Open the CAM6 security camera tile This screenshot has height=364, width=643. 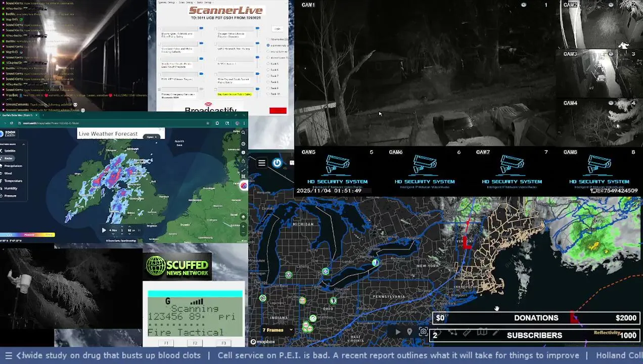[x=425, y=171]
